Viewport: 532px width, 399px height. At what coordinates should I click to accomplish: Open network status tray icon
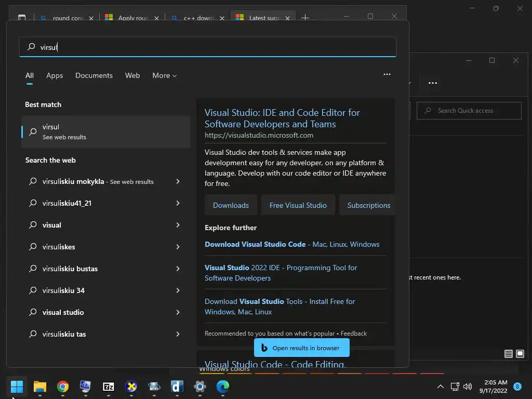455,387
